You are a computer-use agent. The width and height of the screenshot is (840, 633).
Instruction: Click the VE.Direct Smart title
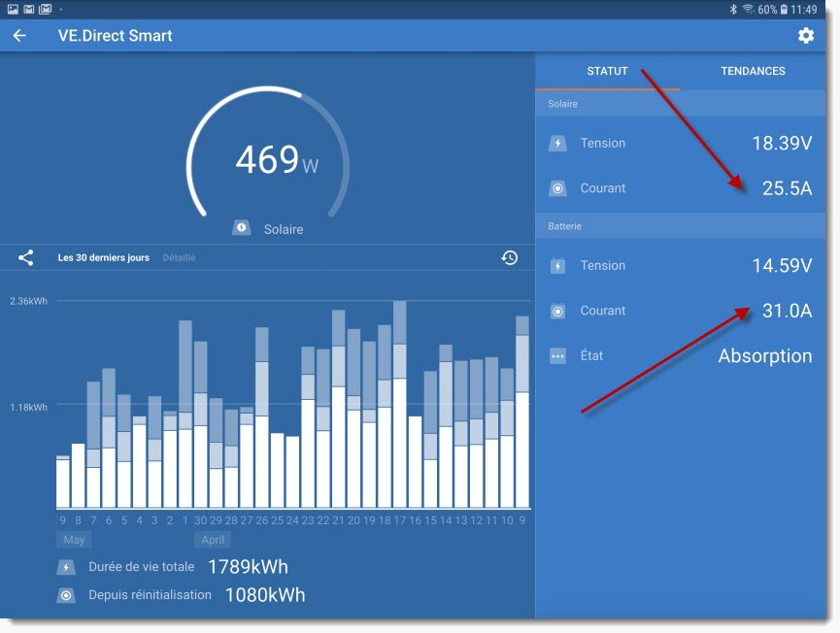pyautogui.click(x=116, y=36)
